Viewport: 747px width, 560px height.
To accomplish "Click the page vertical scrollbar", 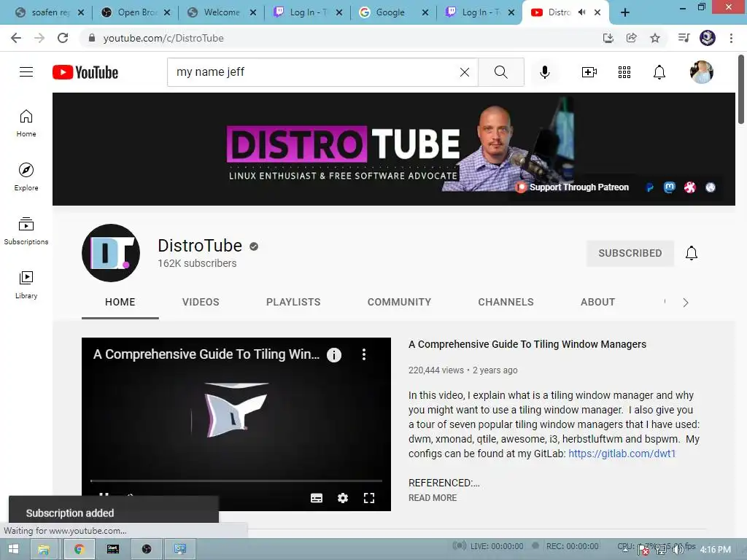I will tap(741, 90).
